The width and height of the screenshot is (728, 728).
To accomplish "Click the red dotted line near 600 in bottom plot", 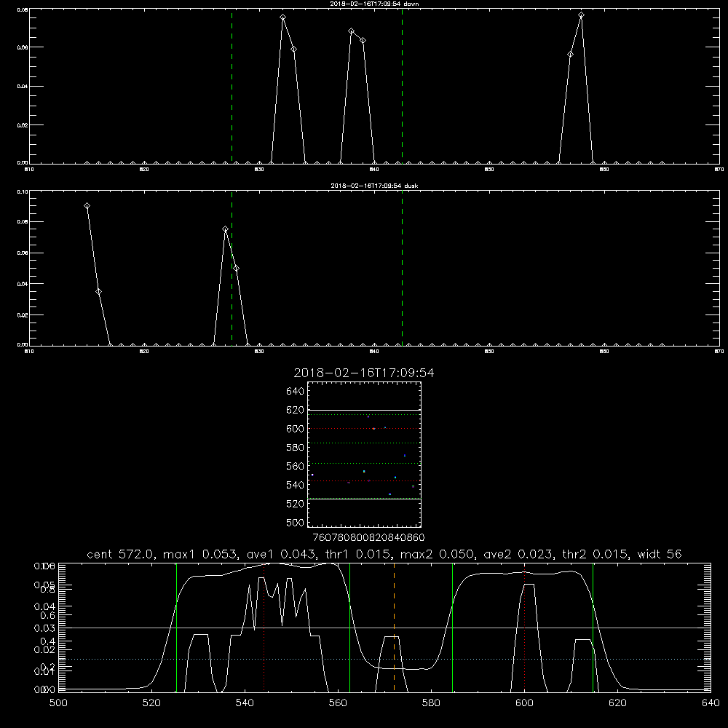I will [525, 627].
